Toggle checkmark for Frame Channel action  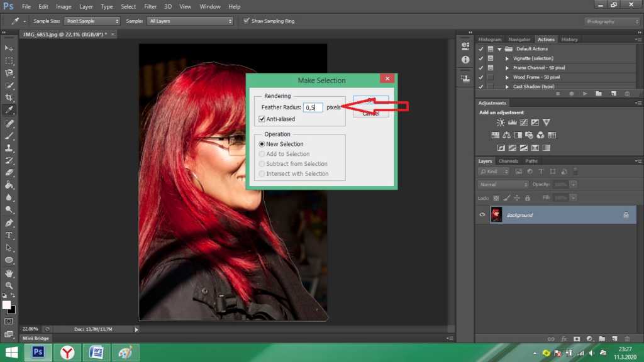click(x=481, y=68)
